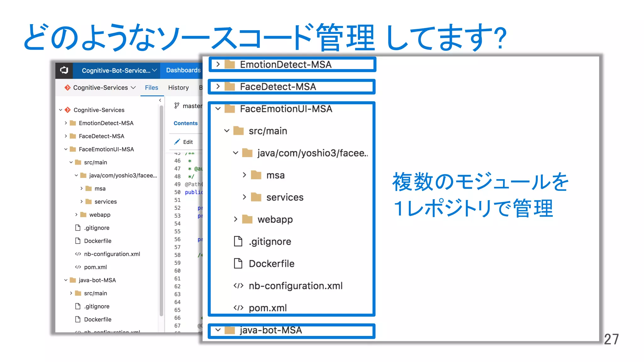
Task: Select Cognitive-Services root label in tree
Action: 99,110
